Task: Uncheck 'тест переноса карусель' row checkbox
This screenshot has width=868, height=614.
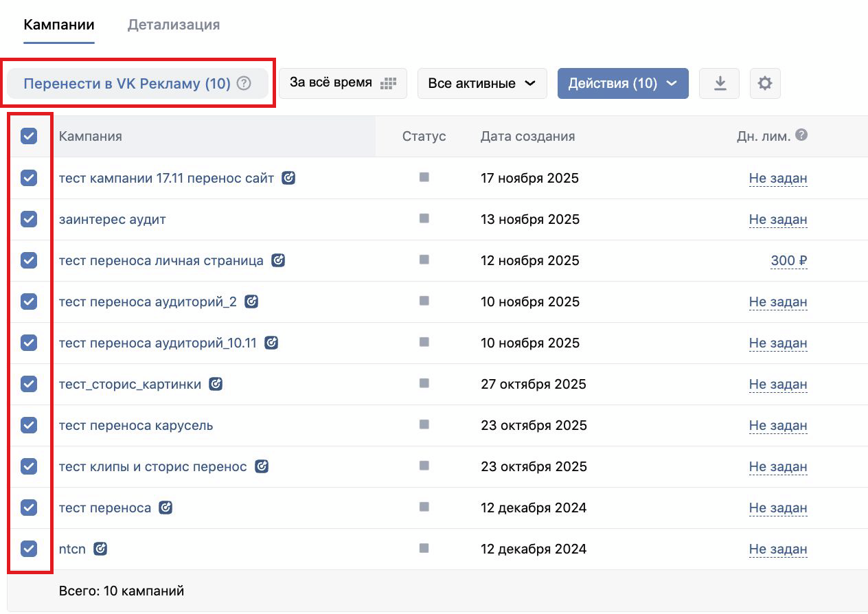Action: [x=29, y=425]
